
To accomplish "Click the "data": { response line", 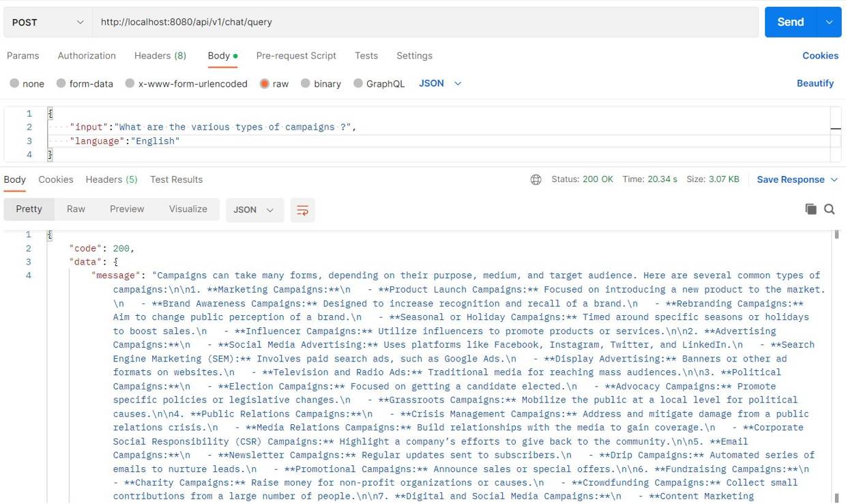I will pyautogui.click(x=94, y=262).
